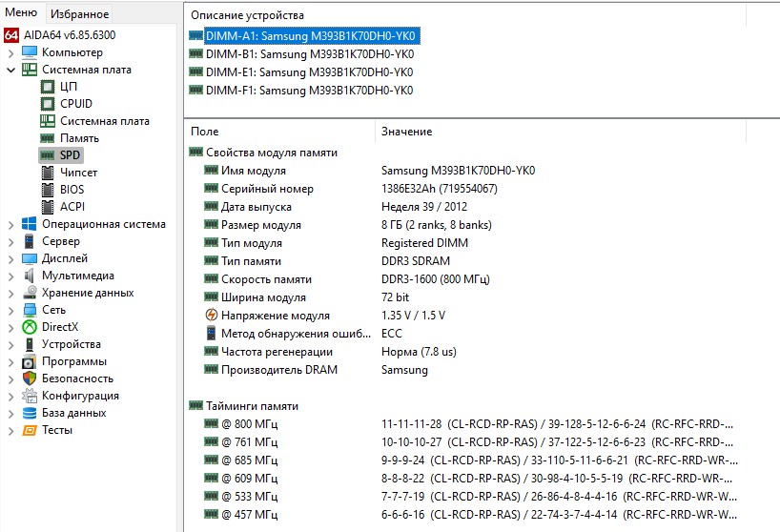This screenshot has width=780, height=532.
Task: Click the Напряжение модуля lightning icon
Action: coord(212,316)
